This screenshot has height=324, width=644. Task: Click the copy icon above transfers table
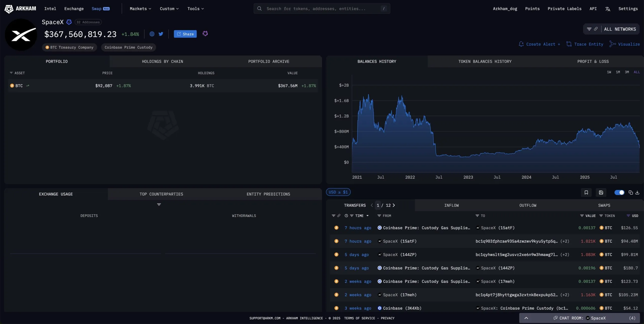[x=631, y=193]
